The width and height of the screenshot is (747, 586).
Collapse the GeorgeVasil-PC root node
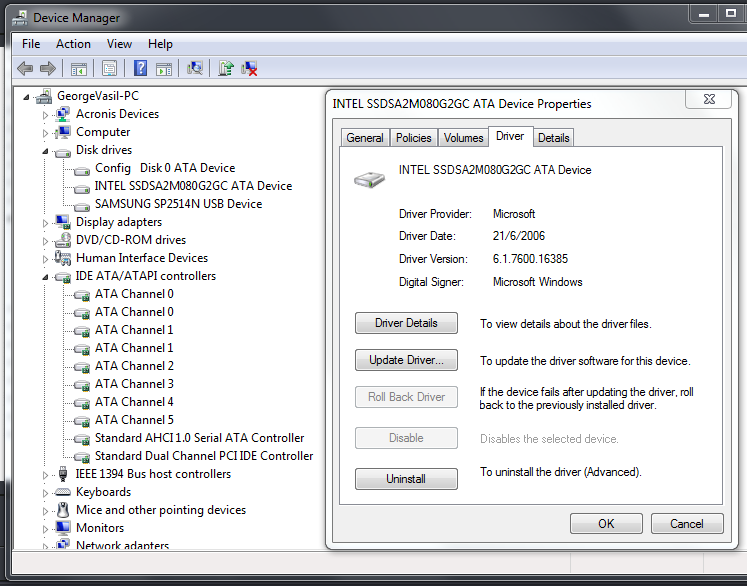click(26, 97)
